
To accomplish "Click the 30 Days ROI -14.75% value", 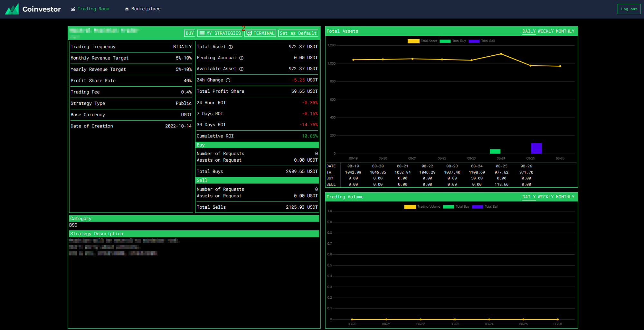I will click(308, 125).
